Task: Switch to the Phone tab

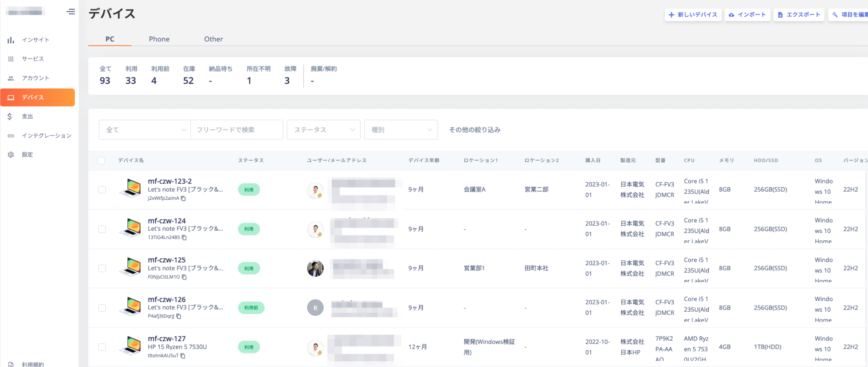Action: click(x=159, y=39)
